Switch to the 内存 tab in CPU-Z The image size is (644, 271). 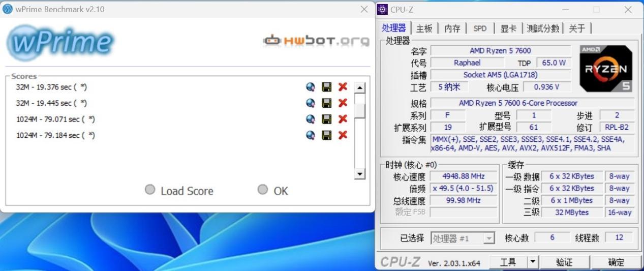tap(452, 28)
